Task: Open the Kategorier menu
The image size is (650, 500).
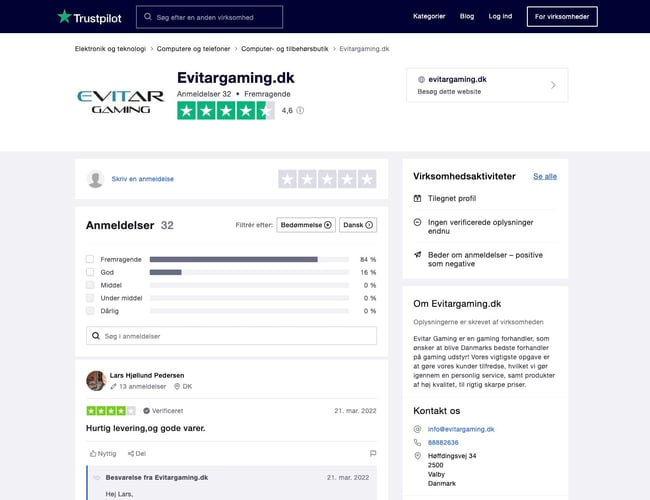Action: (x=429, y=16)
